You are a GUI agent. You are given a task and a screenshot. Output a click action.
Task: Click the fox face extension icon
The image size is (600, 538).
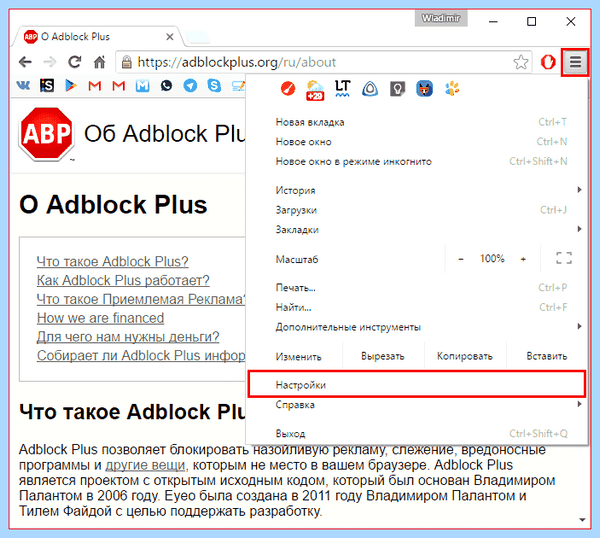(x=424, y=89)
